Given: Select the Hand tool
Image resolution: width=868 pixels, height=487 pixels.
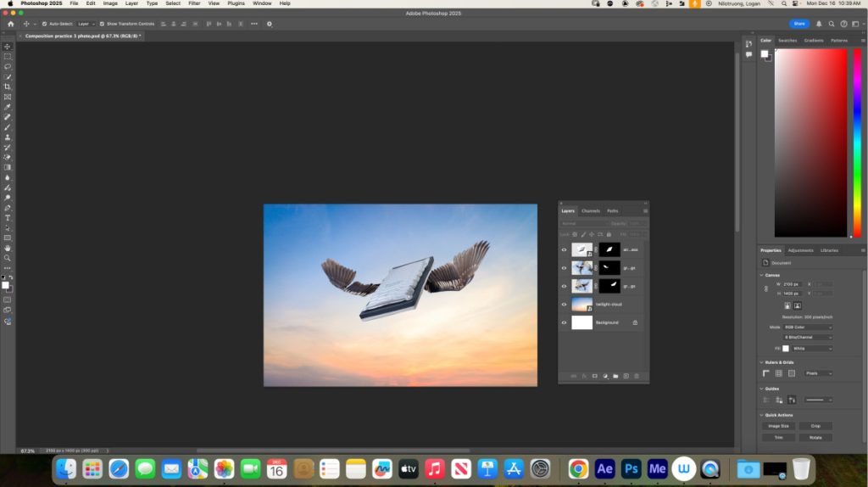Looking at the screenshot, I should (x=8, y=248).
